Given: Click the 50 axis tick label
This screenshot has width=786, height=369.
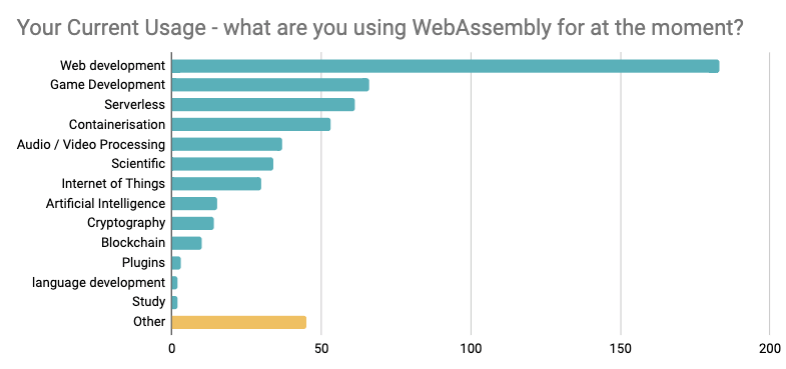Looking at the screenshot, I should (321, 349).
